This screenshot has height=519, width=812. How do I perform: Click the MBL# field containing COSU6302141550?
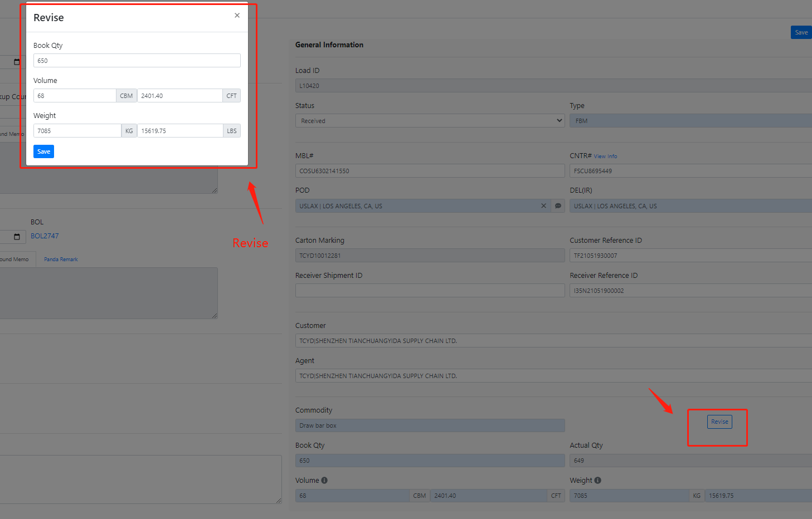[430, 171]
